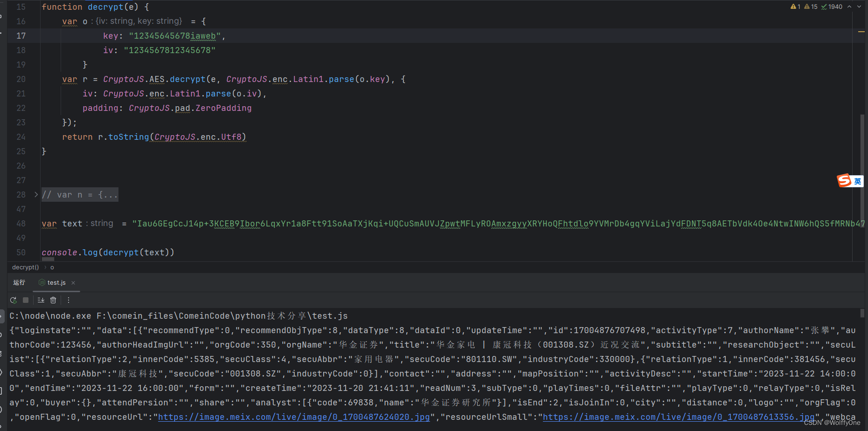Toggle the 英 input language indicator

(x=858, y=181)
